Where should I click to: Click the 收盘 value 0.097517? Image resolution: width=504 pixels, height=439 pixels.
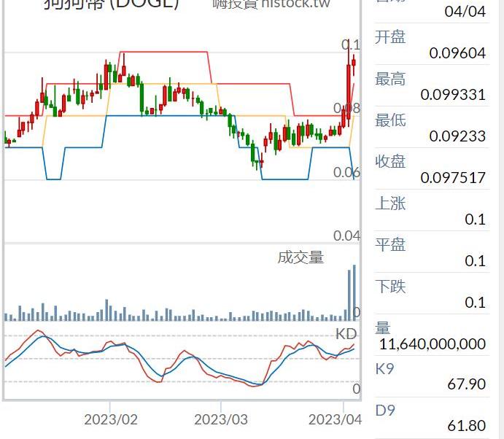(x=452, y=178)
